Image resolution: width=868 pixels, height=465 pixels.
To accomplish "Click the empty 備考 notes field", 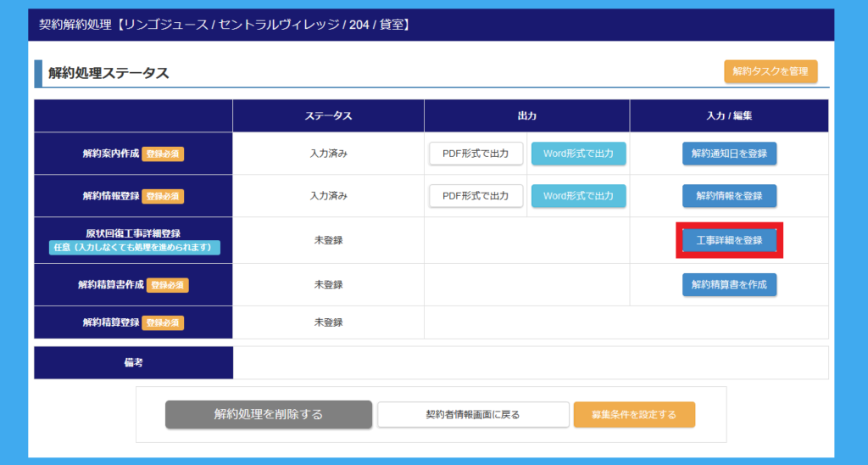I will coord(530,362).
